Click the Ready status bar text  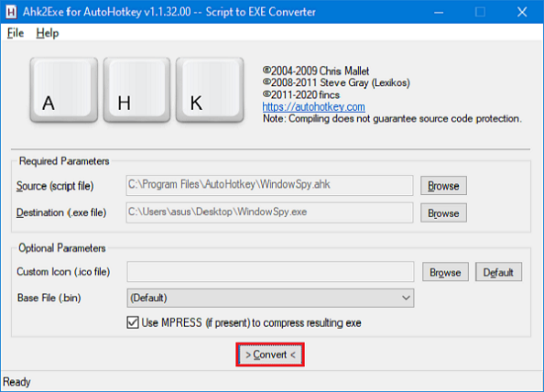pos(16,382)
